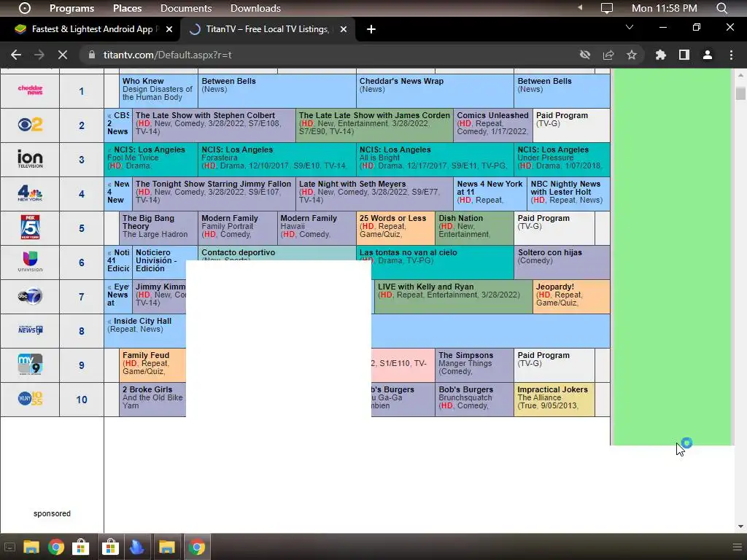Open the browser side panel icon
This screenshot has height=560, width=747.
click(684, 55)
